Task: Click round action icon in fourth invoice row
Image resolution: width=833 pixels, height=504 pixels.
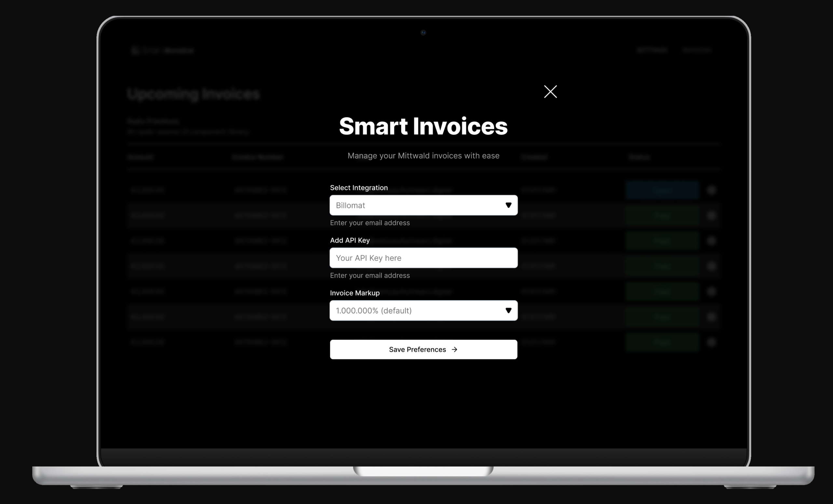Action: point(711,266)
